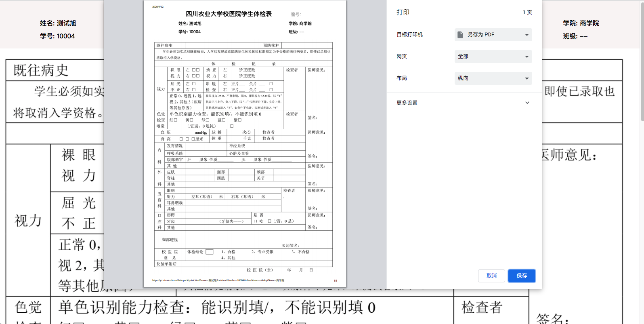
Task: Click the preview date 2020/9/12
Action: pos(158,7)
